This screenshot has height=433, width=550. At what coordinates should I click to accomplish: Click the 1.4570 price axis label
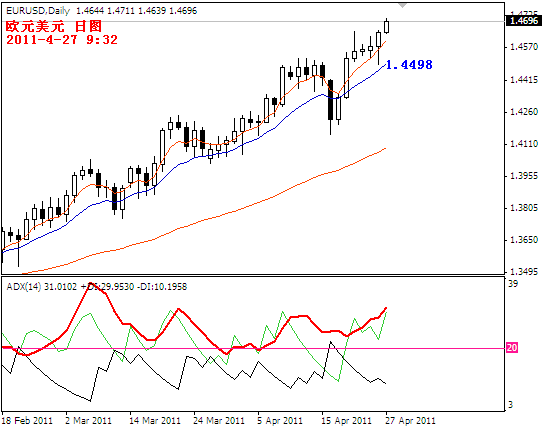point(524,47)
